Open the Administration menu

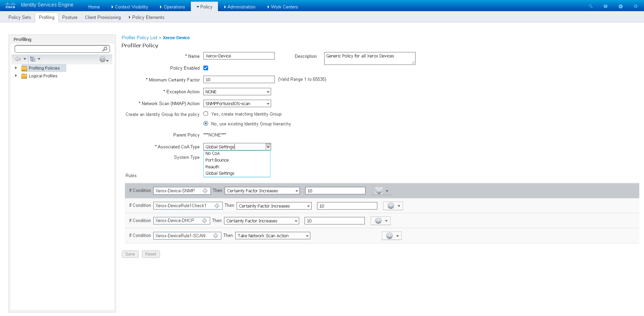coord(241,7)
